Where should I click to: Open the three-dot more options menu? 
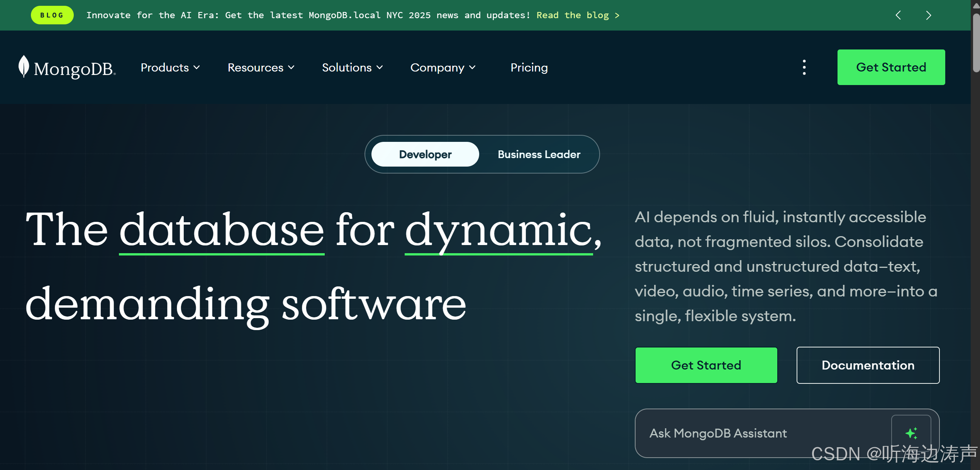point(804,67)
